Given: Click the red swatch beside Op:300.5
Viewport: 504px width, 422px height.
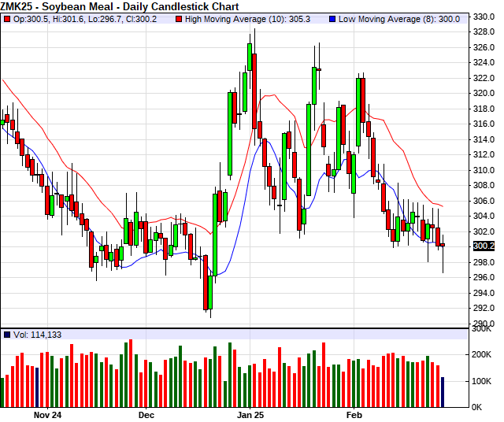Looking at the screenshot, I should pyautogui.click(x=7, y=18).
